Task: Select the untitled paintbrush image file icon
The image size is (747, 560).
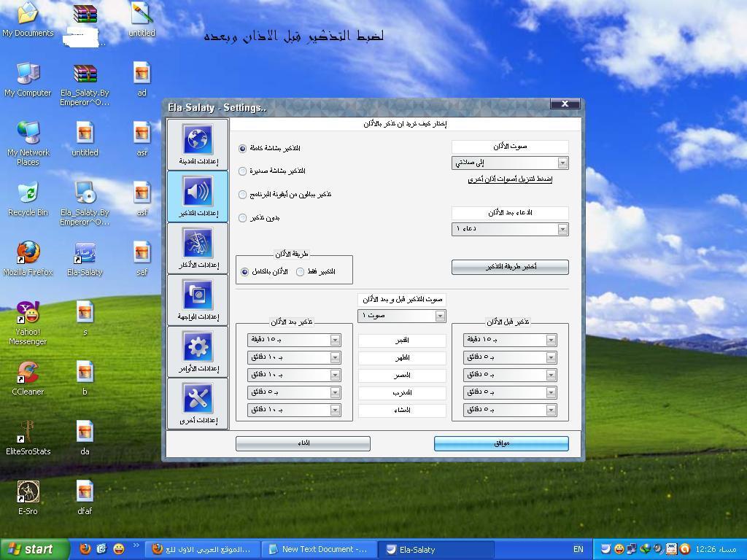Action: click(142, 20)
